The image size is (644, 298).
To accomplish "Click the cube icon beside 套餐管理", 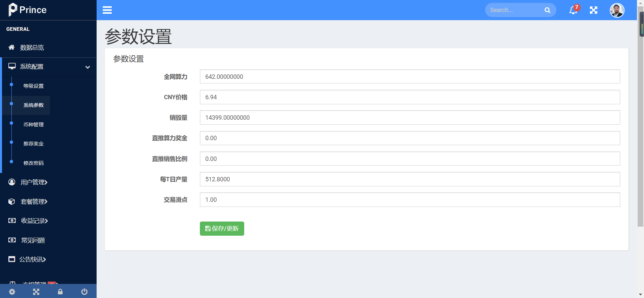I will [x=12, y=201].
